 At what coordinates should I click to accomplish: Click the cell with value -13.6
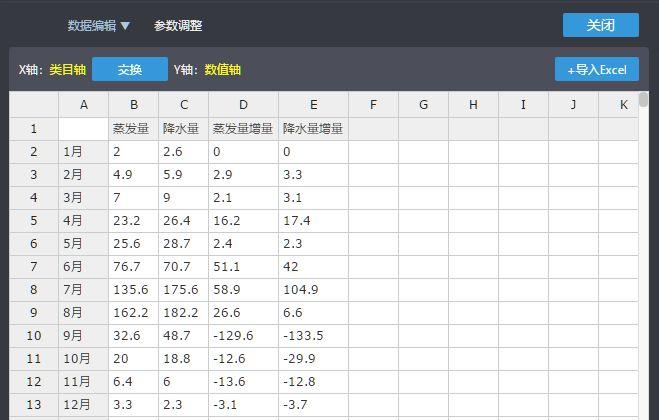(x=243, y=381)
